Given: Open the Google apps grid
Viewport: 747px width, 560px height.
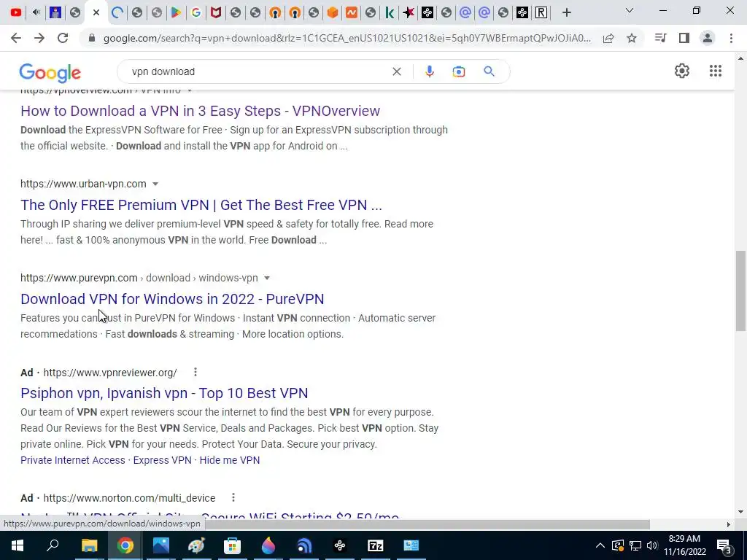Looking at the screenshot, I should click(x=715, y=71).
